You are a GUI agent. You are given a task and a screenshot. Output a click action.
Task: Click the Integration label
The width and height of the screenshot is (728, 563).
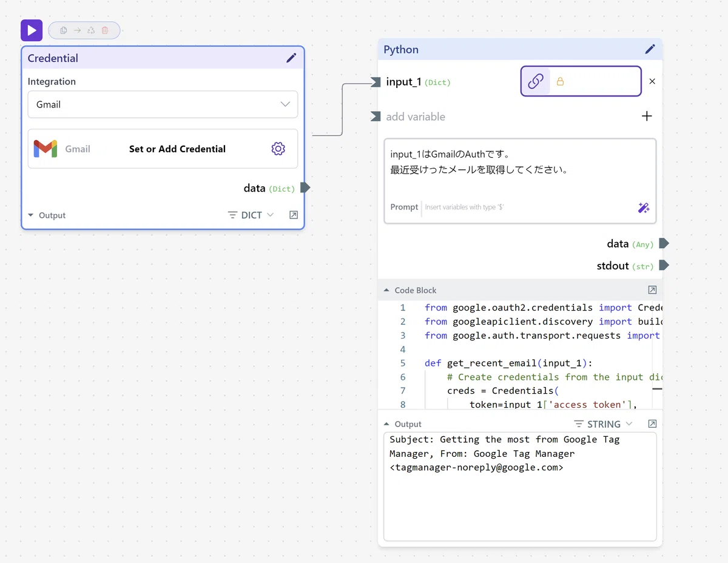point(52,81)
